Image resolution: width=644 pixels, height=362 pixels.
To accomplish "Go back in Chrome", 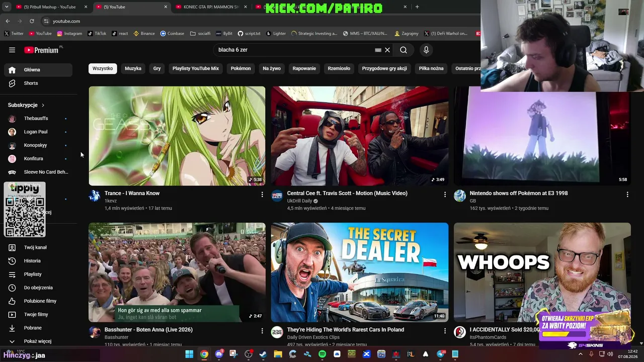I will (8, 21).
